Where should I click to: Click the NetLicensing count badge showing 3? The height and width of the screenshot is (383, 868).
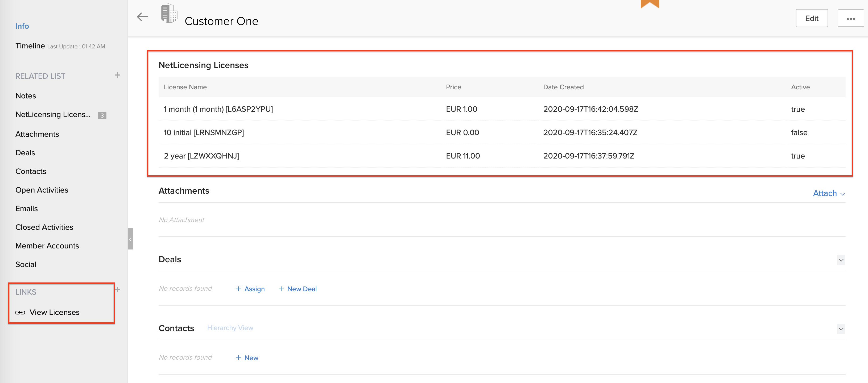[102, 115]
